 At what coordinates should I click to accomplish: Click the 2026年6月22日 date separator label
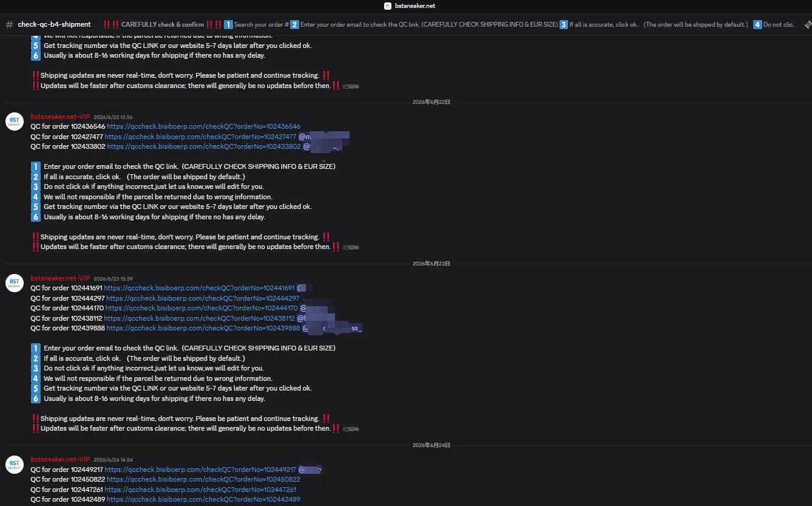coord(431,102)
